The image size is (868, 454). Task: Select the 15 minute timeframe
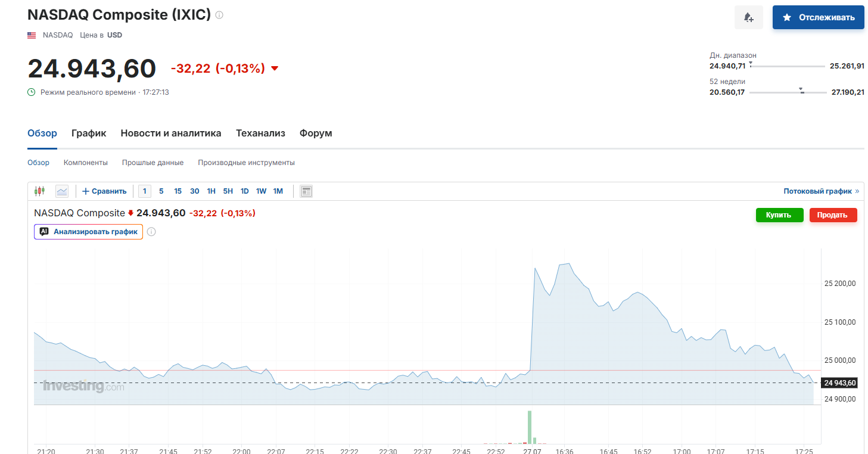coord(178,191)
